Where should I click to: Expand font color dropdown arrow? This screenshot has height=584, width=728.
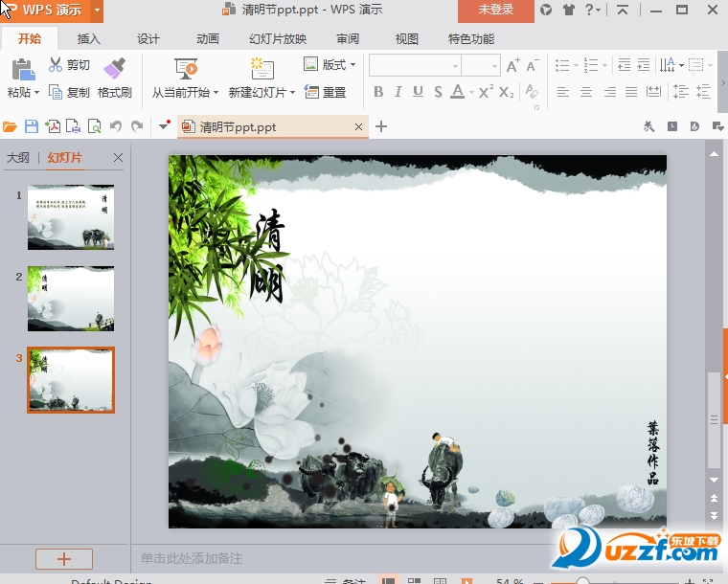pos(471,92)
